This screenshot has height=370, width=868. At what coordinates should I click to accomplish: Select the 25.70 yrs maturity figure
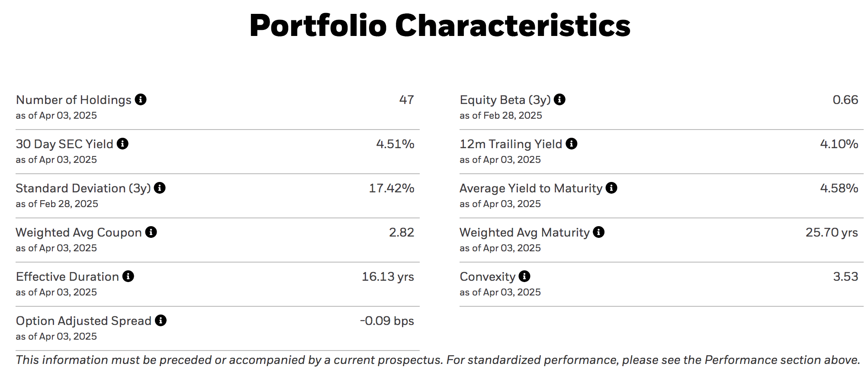[x=831, y=232]
